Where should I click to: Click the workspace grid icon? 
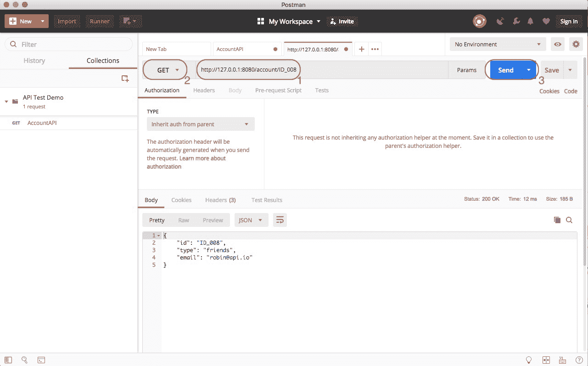pos(261,21)
